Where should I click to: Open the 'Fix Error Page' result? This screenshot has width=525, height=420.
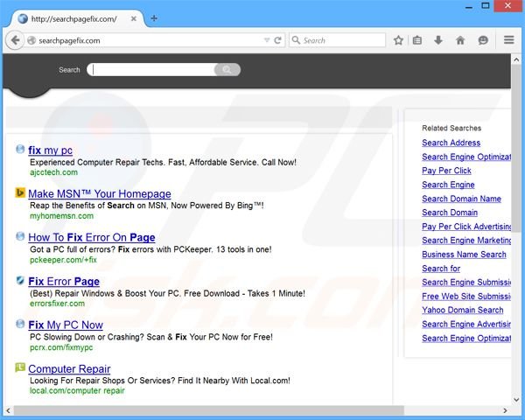[64, 282]
